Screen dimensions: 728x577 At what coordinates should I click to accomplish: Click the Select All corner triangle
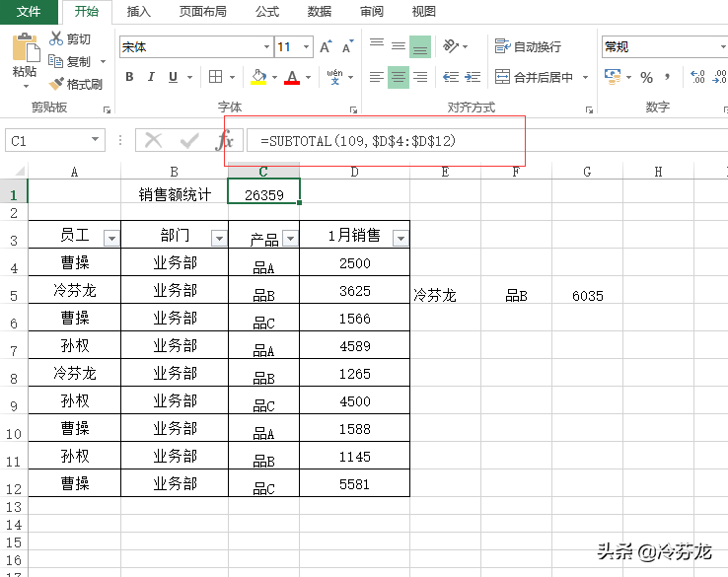[x=19, y=172]
